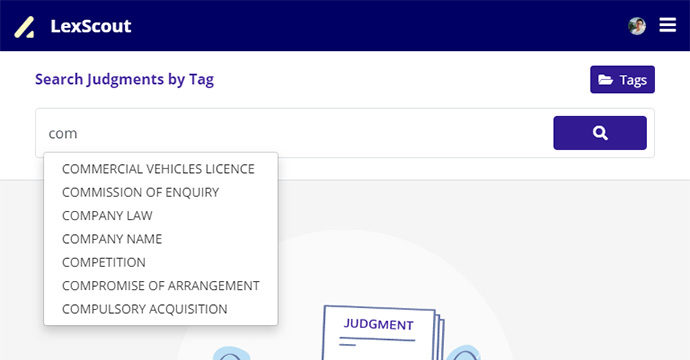Screen dimensions: 690x360
Task: Pick COMPETITION tag suggestion
Action: coord(161,262)
